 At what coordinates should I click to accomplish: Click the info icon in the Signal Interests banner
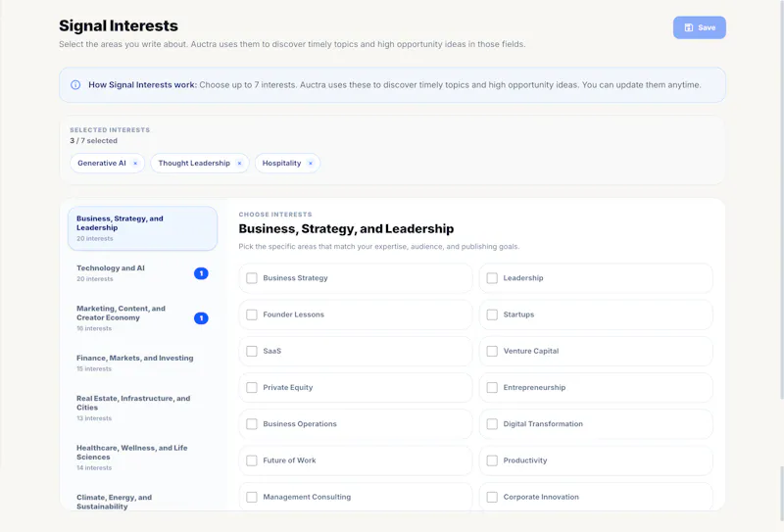point(75,85)
